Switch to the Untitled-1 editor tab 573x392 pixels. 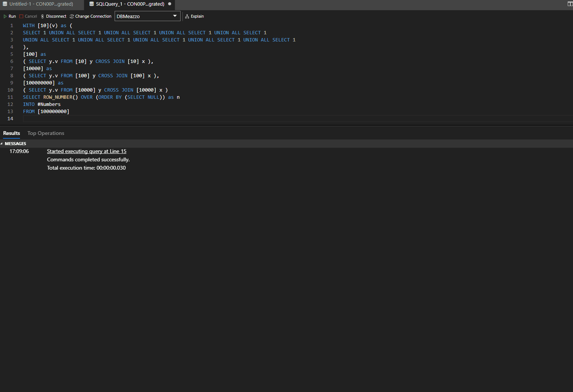pos(41,4)
